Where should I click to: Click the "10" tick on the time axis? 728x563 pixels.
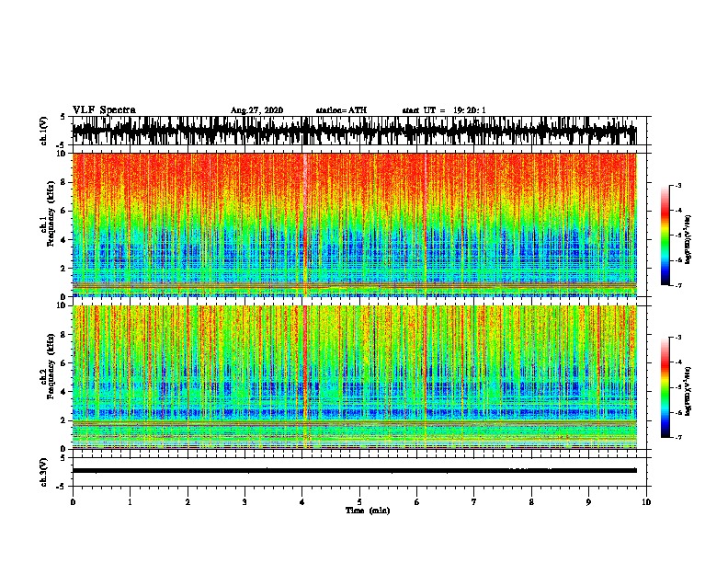pos(646,502)
